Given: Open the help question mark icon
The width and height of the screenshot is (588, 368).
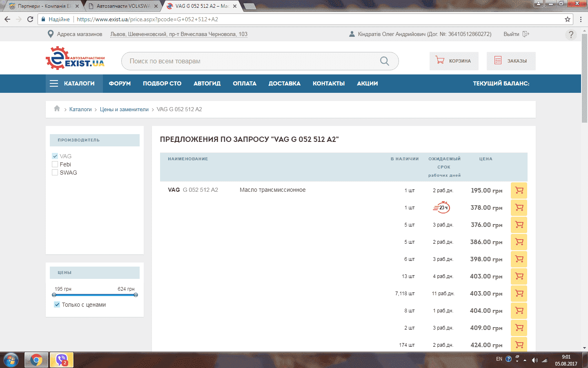Looking at the screenshot, I should point(571,35).
